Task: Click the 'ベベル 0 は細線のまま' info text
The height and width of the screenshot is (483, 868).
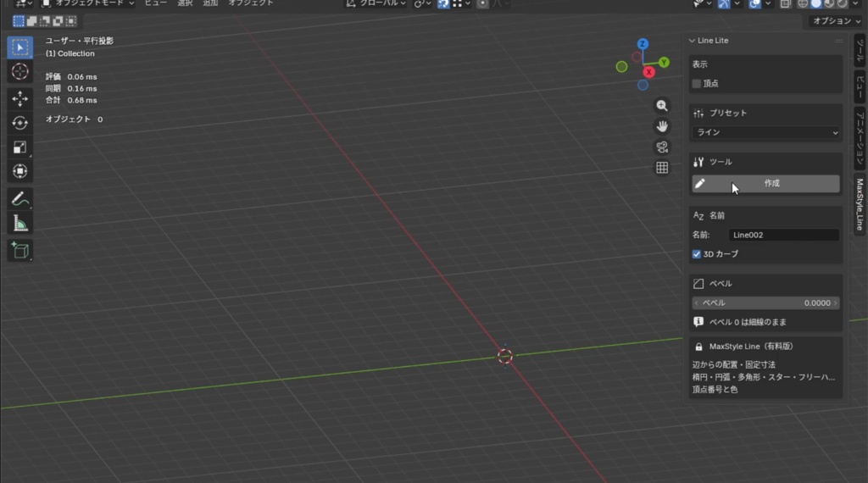Action: [x=748, y=322]
